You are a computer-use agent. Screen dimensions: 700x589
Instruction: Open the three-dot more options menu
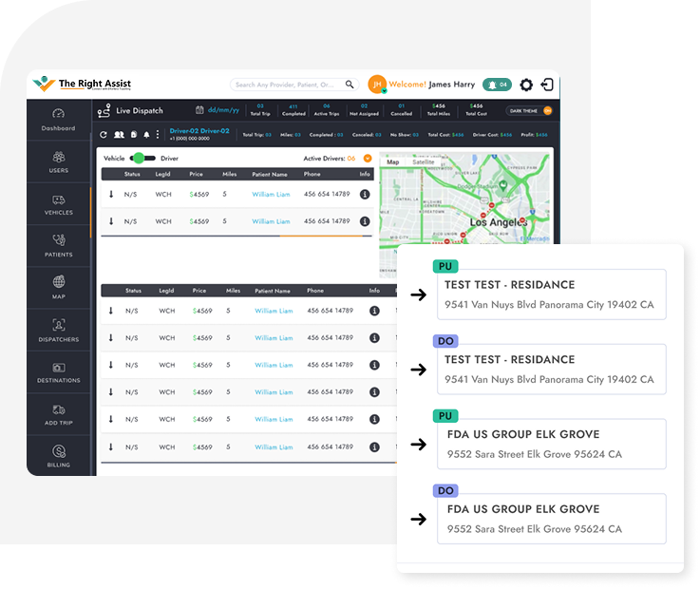click(x=160, y=135)
